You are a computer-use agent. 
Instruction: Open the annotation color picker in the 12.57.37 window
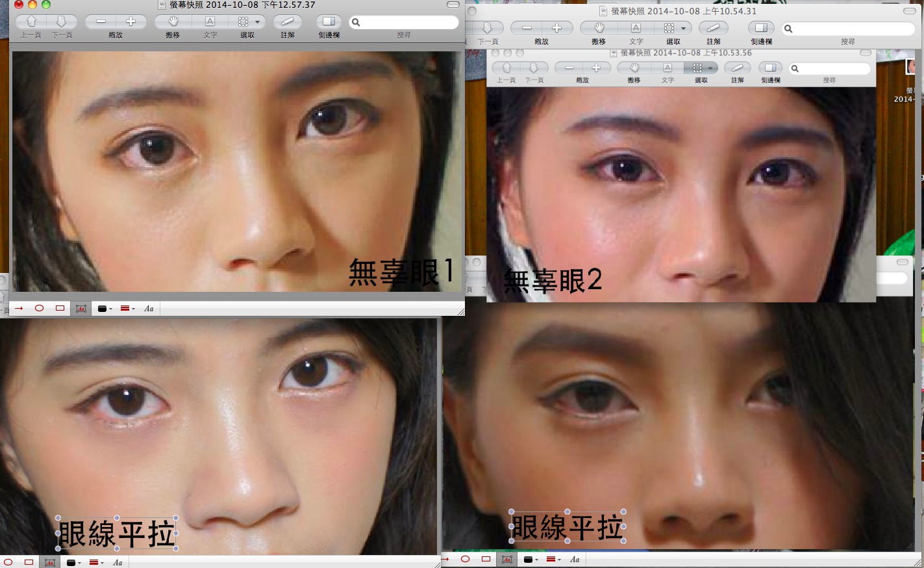(x=105, y=309)
